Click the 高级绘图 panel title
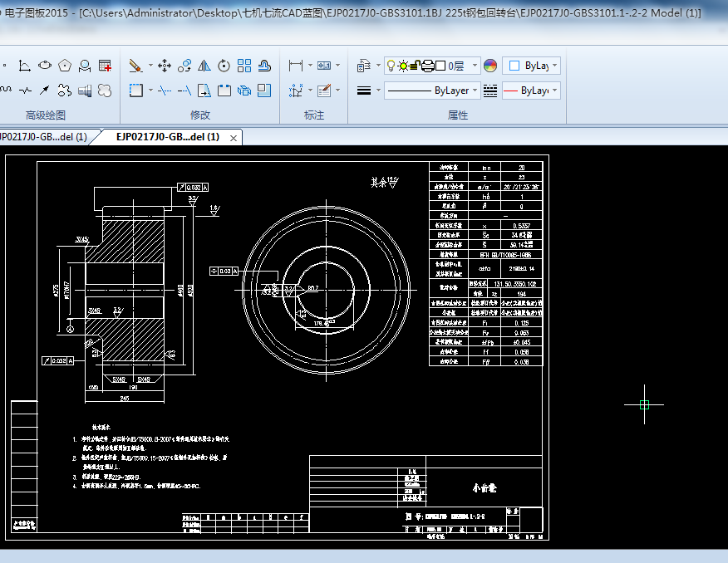The height and width of the screenshot is (563, 728). 46,115
